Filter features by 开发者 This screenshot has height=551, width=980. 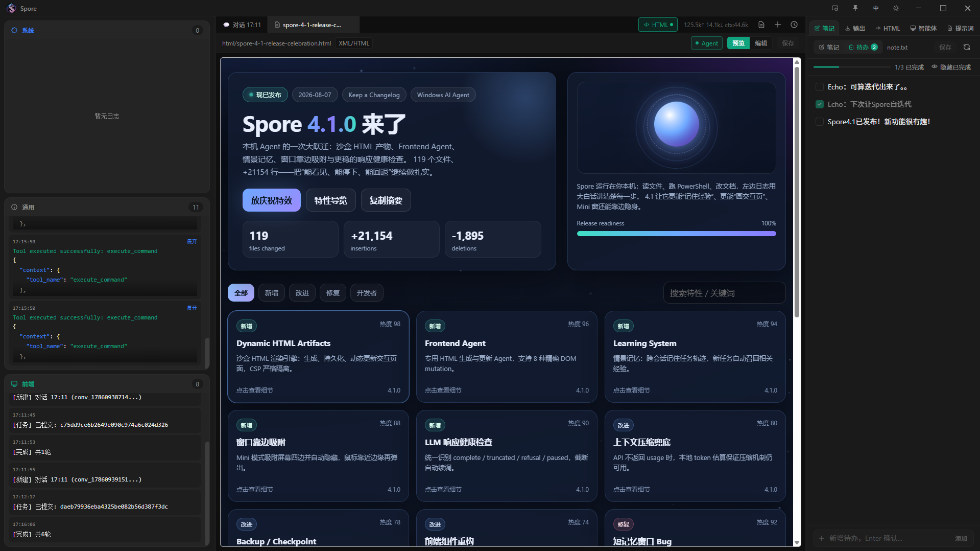click(x=367, y=293)
